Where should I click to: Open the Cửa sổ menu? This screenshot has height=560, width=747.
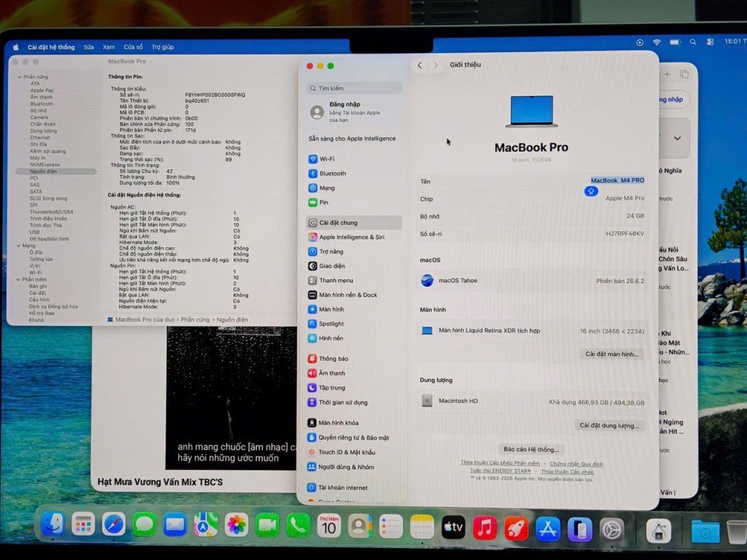coord(133,47)
